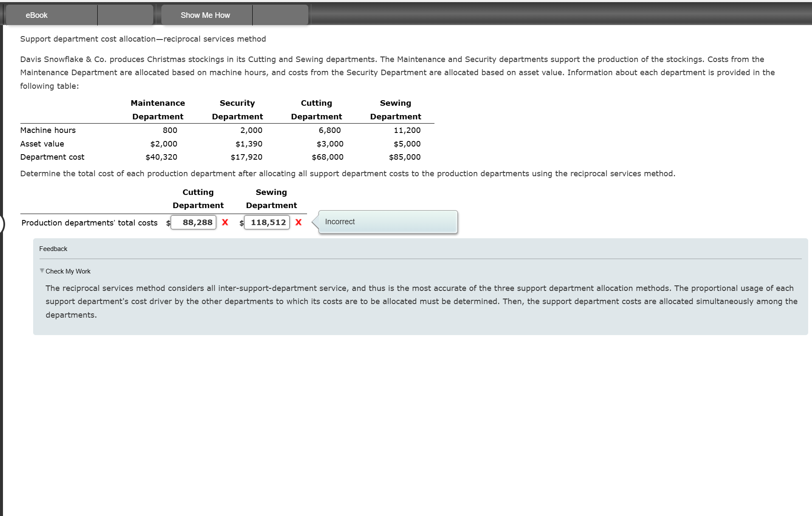Click the dollar sign before the Cutting entry

point(167,223)
